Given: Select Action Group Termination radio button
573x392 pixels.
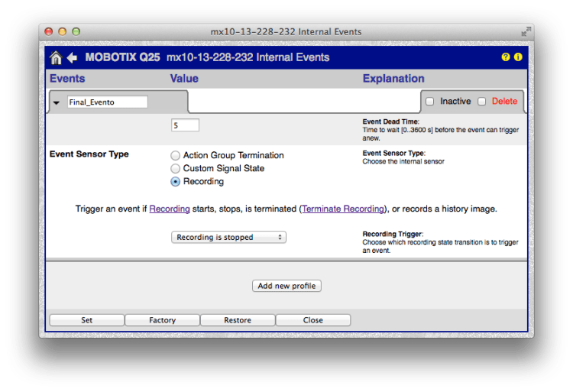Looking at the screenshot, I should (x=176, y=155).
